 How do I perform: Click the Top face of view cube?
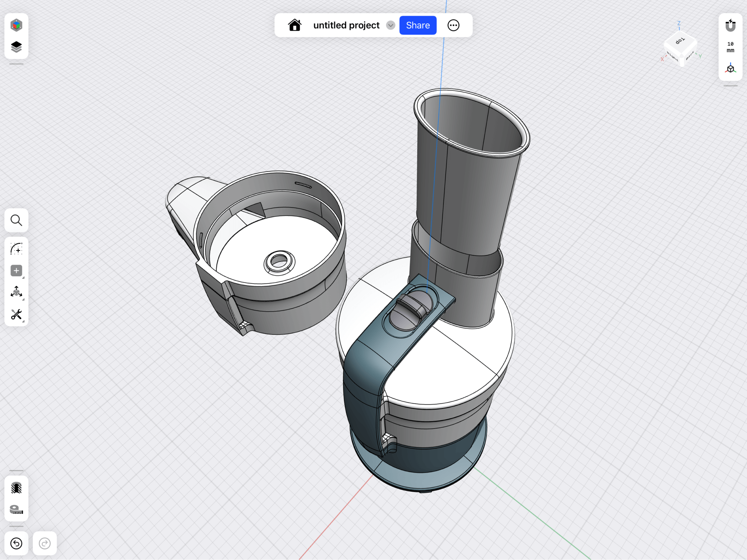point(680,41)
